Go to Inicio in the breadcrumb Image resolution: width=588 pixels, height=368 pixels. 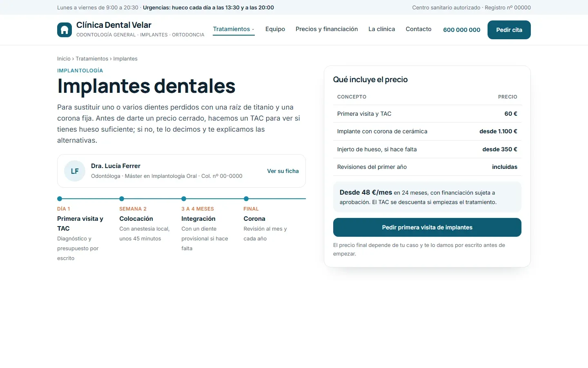point(64,59)
